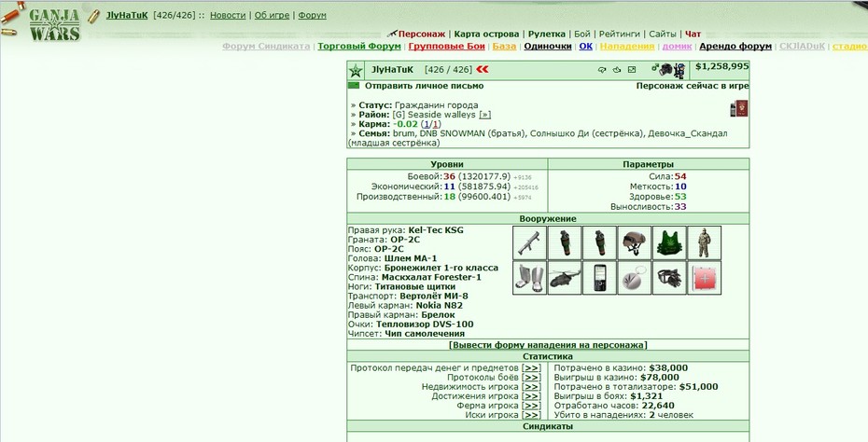Screen dimensions: 868x442
Task: Click the titanium leg guards icon
Action: coord(530,278)
